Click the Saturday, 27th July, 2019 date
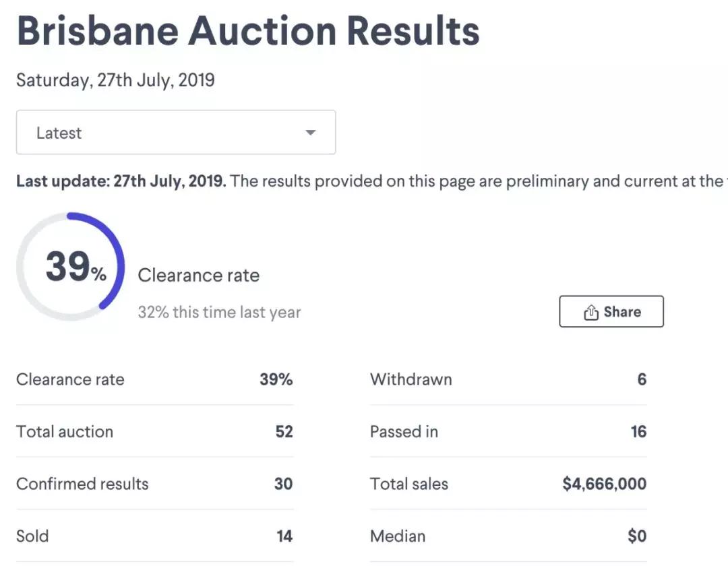Viewport: 728px width, 566px height. point(115,81)
